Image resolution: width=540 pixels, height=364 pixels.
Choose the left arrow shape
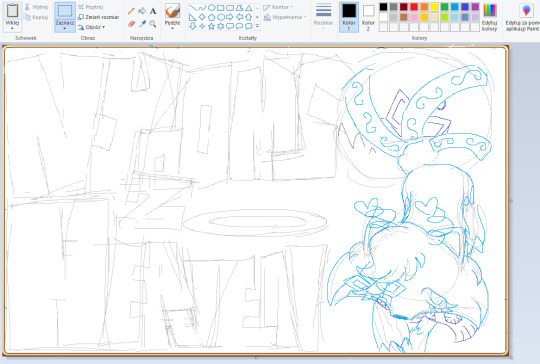(x=239, y=17)
